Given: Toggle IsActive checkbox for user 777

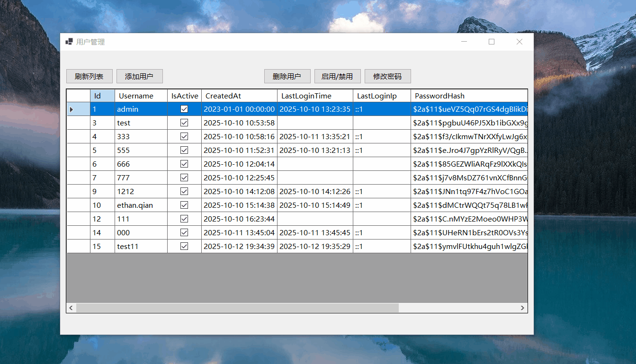Looking at the screenshot, I should click(x=184, y=178).
